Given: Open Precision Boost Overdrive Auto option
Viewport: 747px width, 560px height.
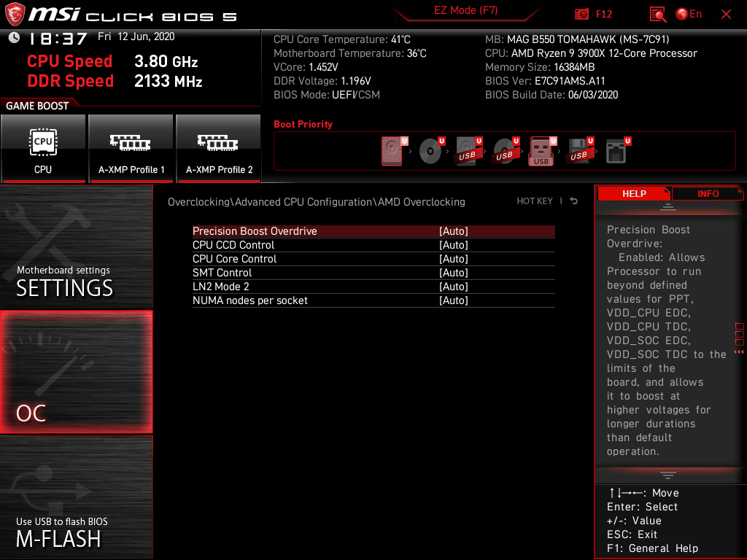Looking at the screenshot, I should point(454,231).
